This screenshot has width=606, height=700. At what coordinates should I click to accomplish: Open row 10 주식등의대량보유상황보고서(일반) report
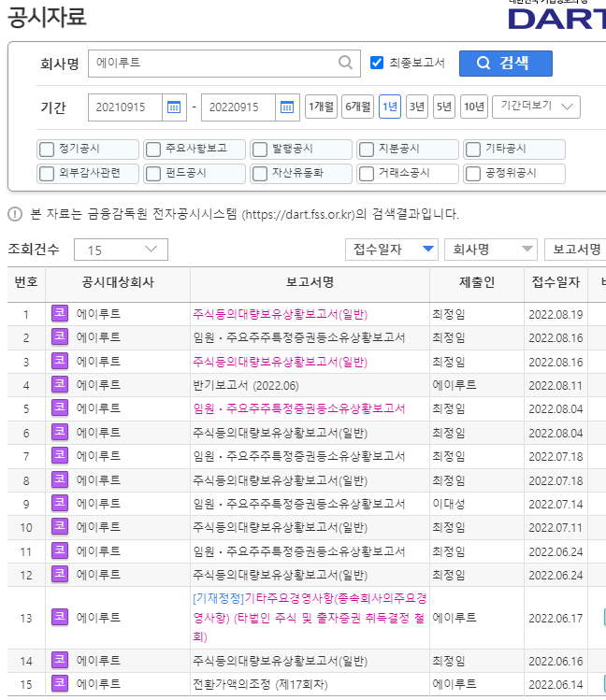280,528
